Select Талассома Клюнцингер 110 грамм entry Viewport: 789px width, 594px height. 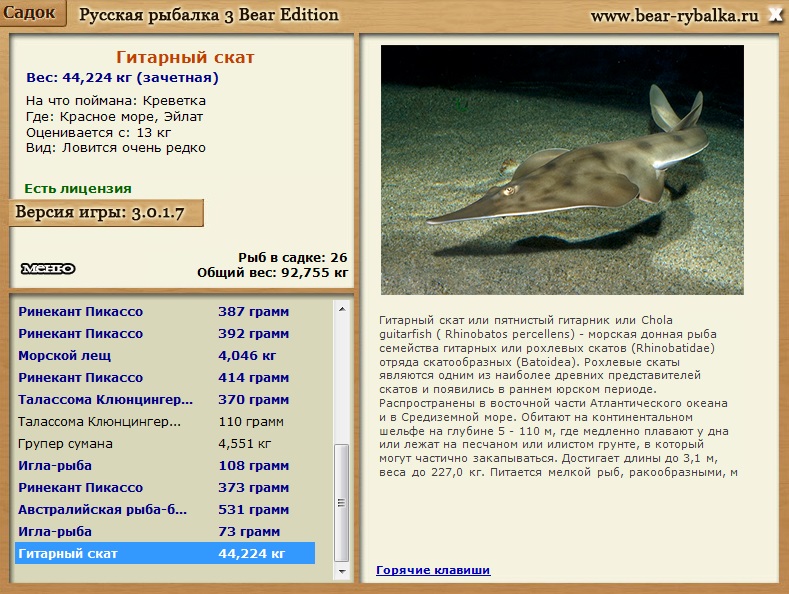(165, 421)
